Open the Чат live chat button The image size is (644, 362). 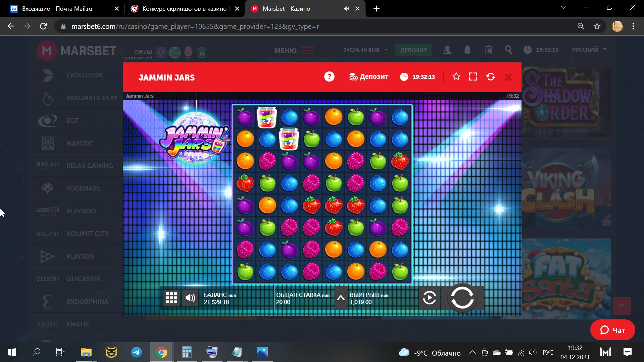[x=612, y=330]
